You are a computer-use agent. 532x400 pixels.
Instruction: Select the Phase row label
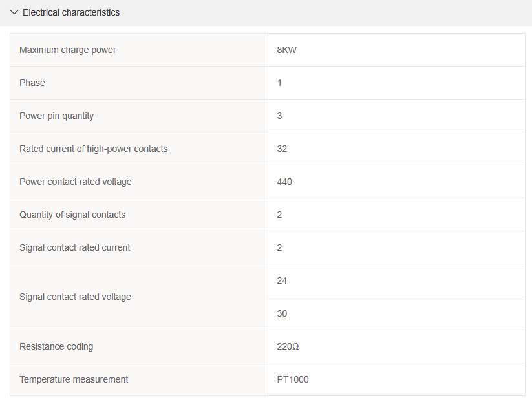32,83
